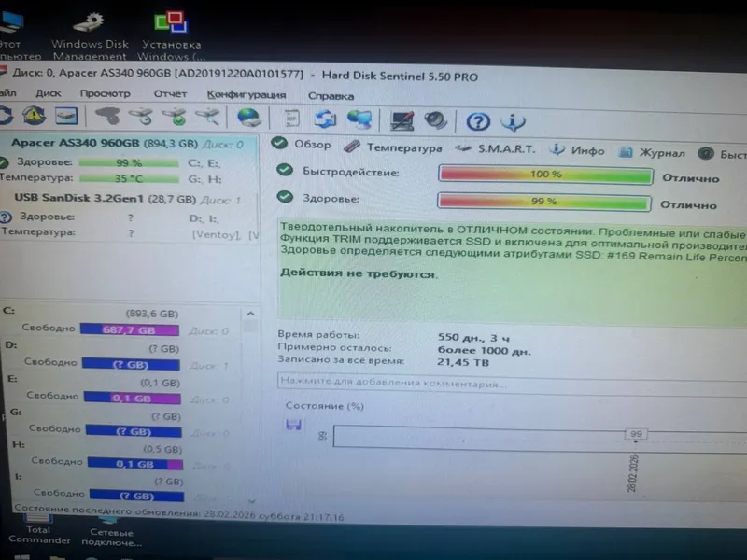Click E: free space bar 0,1 GB

(x=133, y=398)
